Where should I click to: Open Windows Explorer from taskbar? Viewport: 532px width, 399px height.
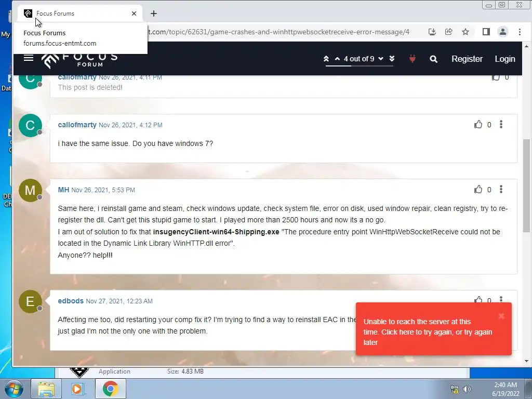pyautogui.click(x=46, y=389)
